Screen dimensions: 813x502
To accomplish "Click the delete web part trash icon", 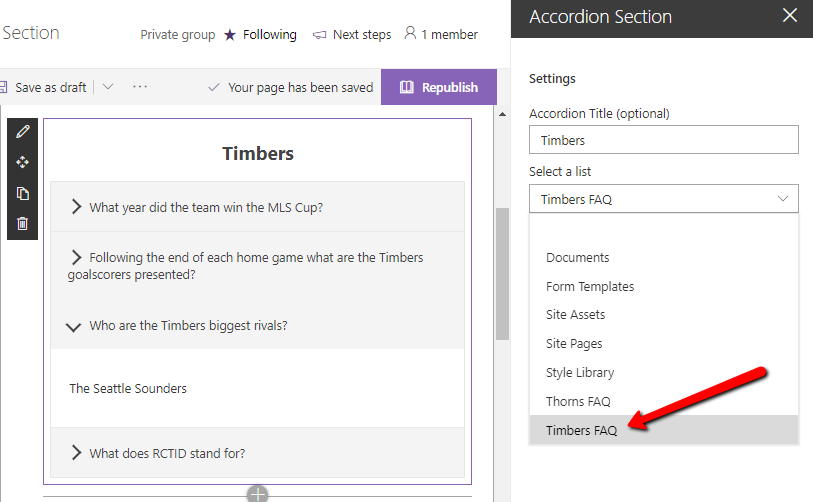I will pos(22,224).
